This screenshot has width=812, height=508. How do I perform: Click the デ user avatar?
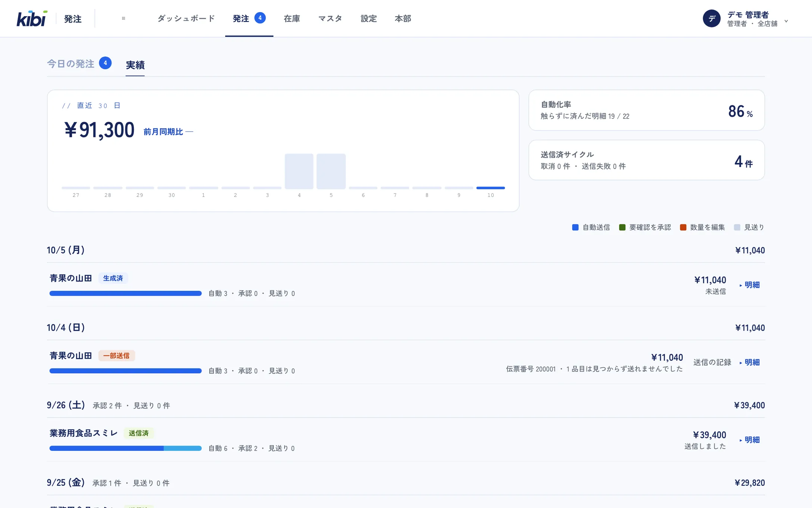[712, 18]
